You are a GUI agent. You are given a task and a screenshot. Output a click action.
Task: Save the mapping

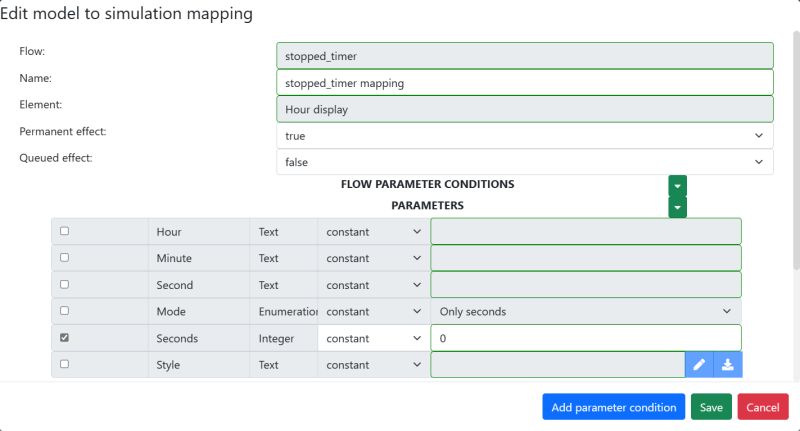point(711,408)
